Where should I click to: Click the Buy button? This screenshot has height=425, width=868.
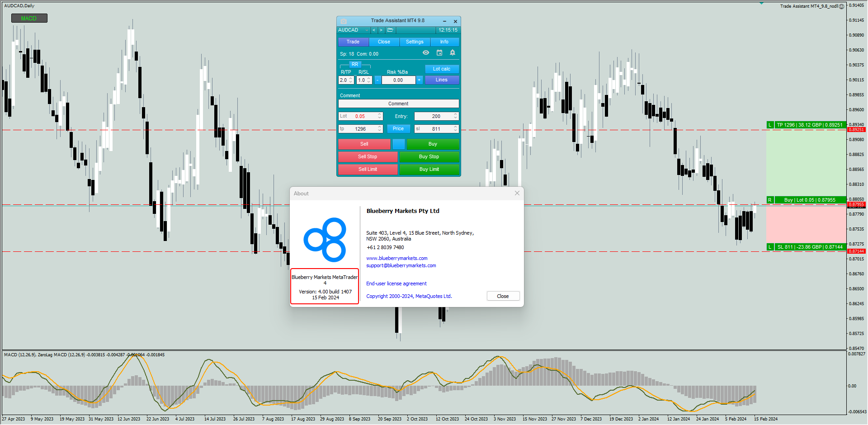point(433,144)
